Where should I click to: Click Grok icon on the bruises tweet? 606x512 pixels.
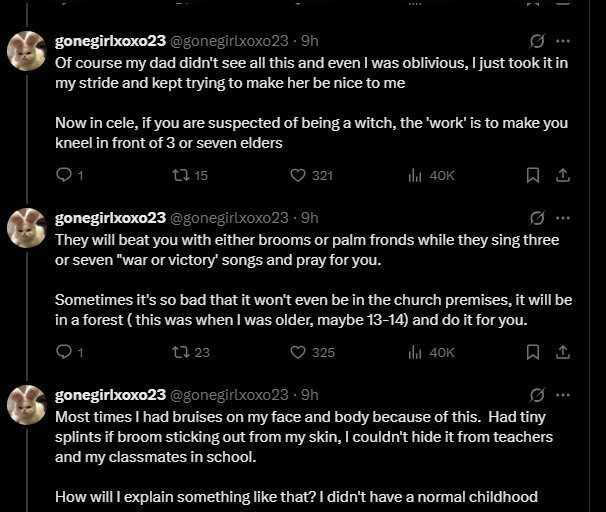tap(537, 394)
